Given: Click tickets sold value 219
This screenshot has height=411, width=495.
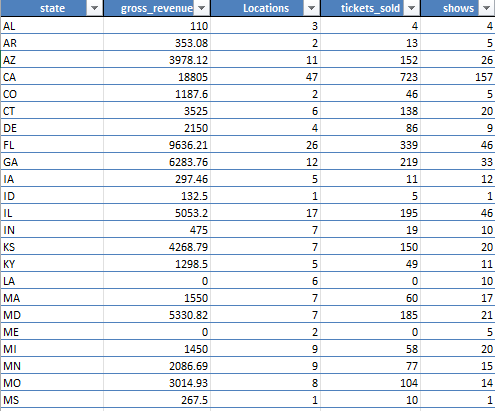Looking at the screenshot, I should click(x=409, y=162).
